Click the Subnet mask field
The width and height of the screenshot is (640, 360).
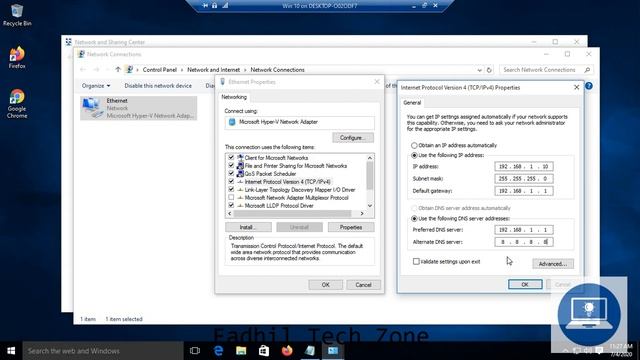(524, 179)
